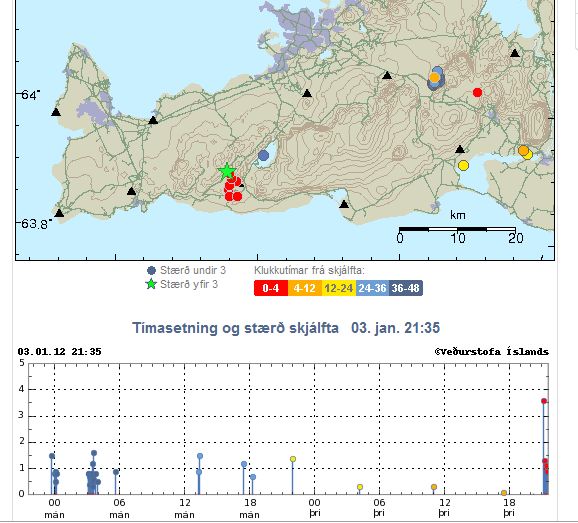Click the blue dot legend icon
This screenshot has width=578, height=523.
152,270
